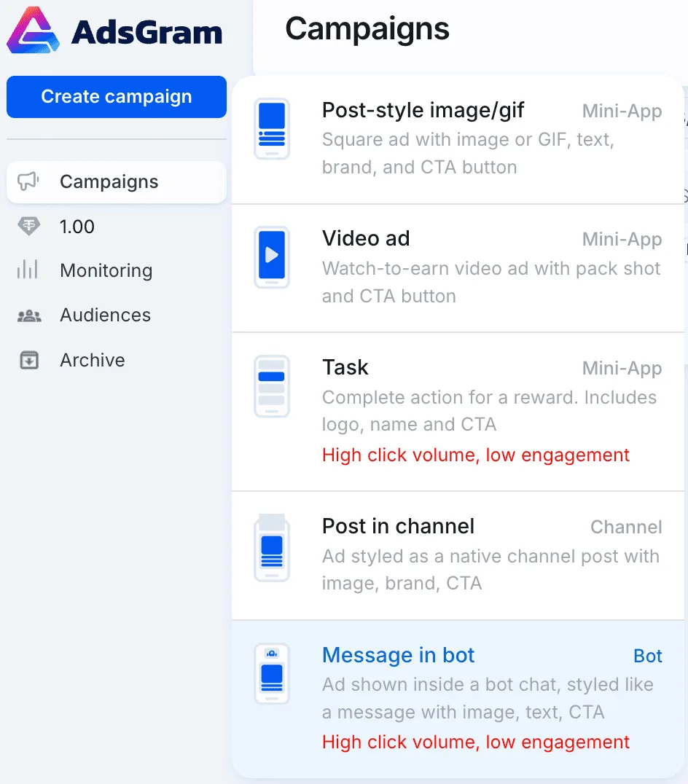
Task: Open Campaigns in the sidebar
Action: pos(117,182)
